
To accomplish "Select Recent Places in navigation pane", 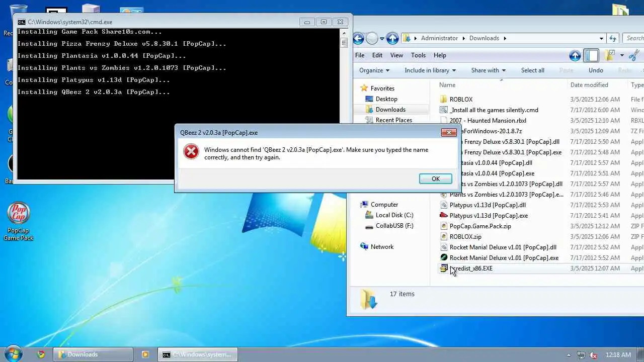I will 394,120.
